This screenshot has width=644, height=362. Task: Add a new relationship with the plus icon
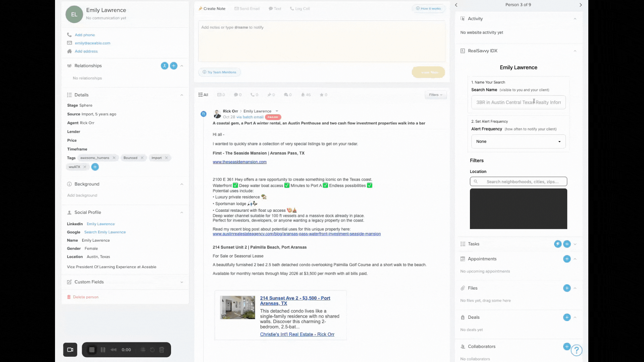pyautogui.click(x=174, y=66)
